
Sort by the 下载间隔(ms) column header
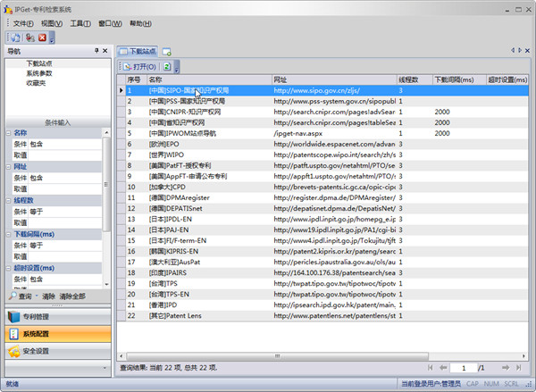pos(459,80)
